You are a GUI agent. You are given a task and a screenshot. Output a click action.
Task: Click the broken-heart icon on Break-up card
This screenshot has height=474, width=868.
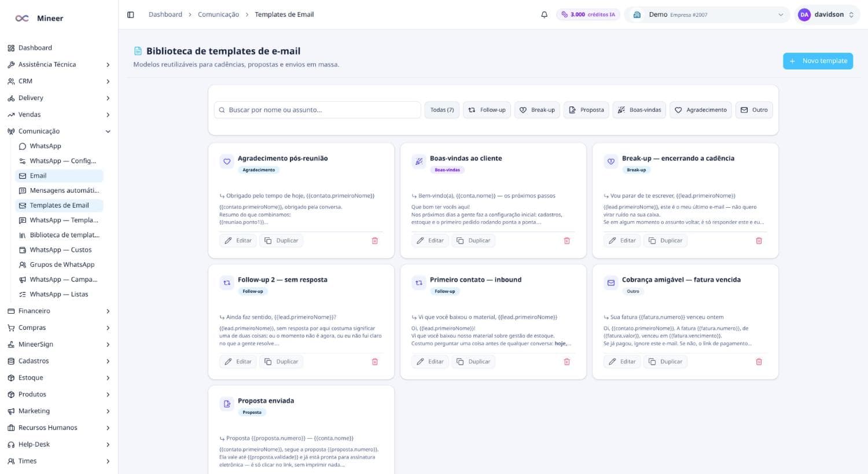coord(611,161)
